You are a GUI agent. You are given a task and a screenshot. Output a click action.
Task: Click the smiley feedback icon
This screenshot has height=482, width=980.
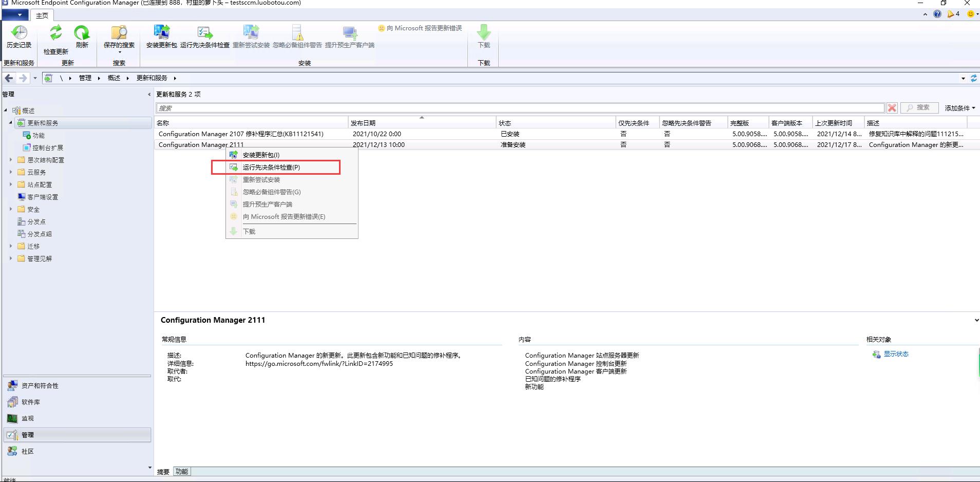(970, 14)
